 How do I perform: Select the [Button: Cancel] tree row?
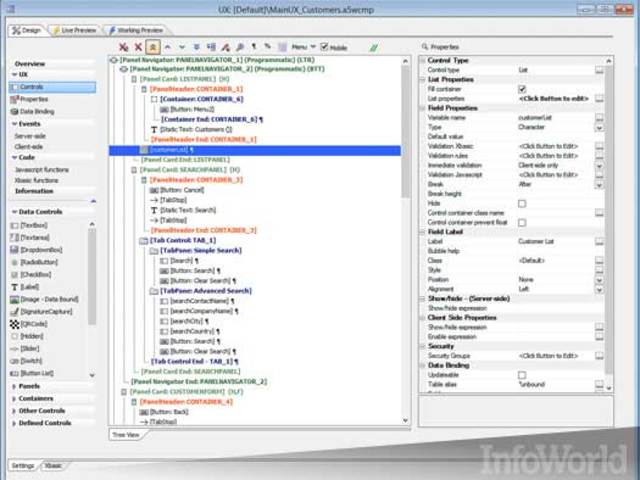pyautogui.click(x=177, y=190)
